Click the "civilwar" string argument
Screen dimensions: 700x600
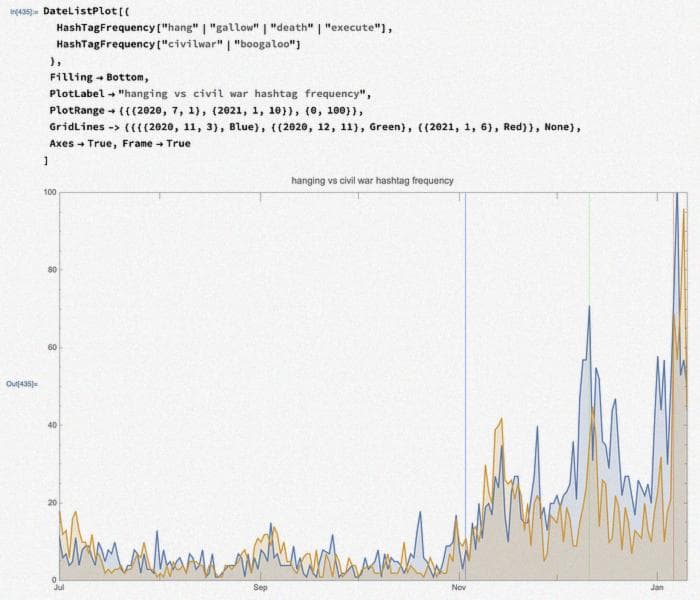coord(192,44)
